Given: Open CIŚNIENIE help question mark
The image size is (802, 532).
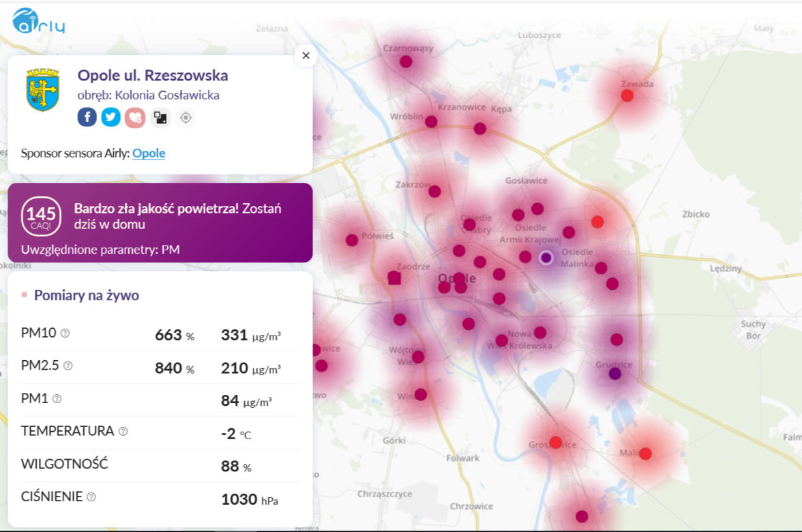Looking at the screenshot, I should [91, 497].
